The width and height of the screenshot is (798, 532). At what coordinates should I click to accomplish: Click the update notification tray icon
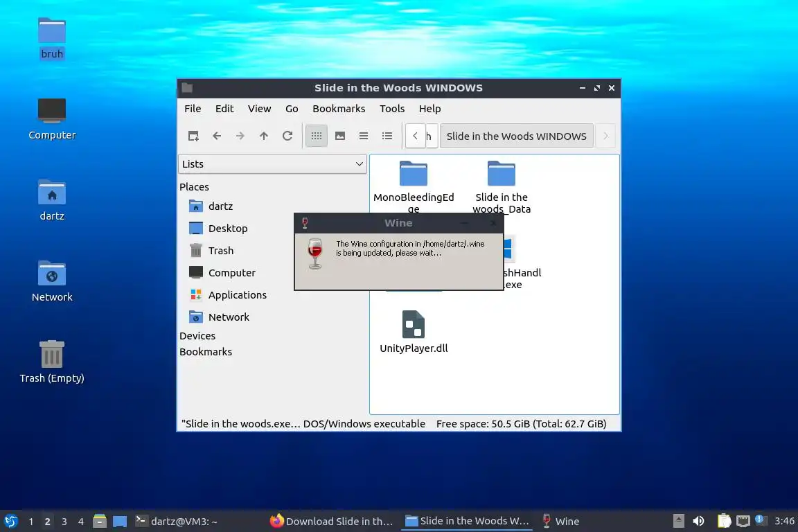[x=759, y=520]
